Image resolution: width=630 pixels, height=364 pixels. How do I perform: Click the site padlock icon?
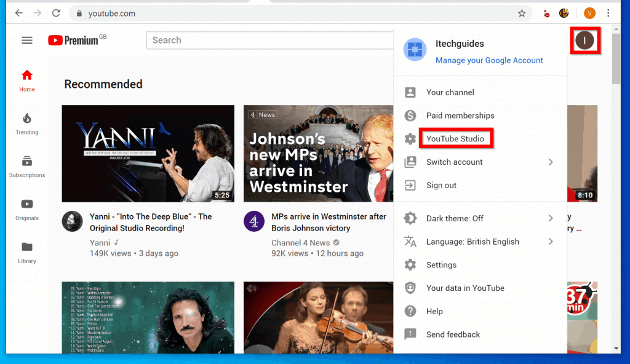79,14
